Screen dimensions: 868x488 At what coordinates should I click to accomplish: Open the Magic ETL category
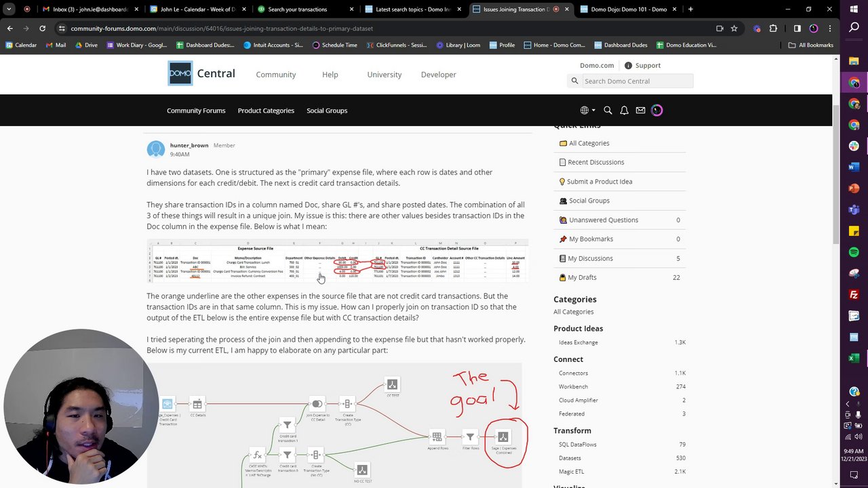571,471
